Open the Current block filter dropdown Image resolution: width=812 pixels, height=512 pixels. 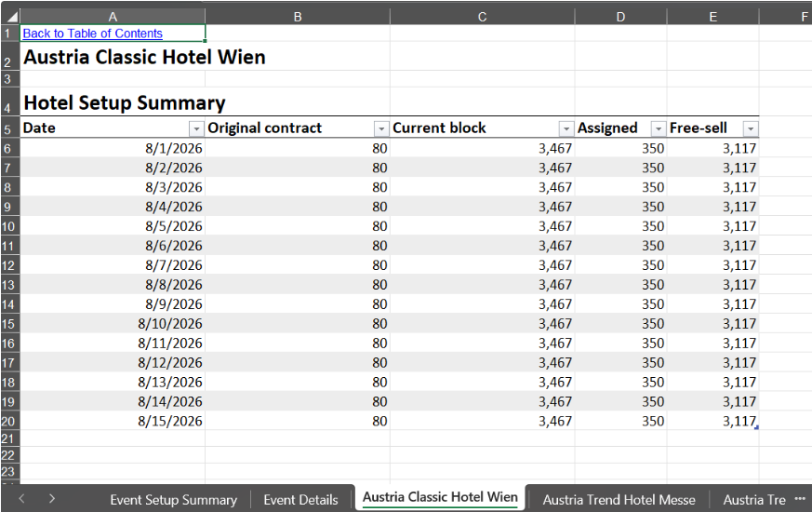tap(566, 128)
